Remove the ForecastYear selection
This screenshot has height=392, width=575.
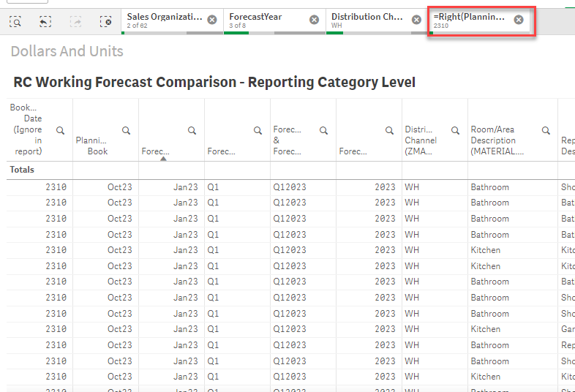point(315,20)
